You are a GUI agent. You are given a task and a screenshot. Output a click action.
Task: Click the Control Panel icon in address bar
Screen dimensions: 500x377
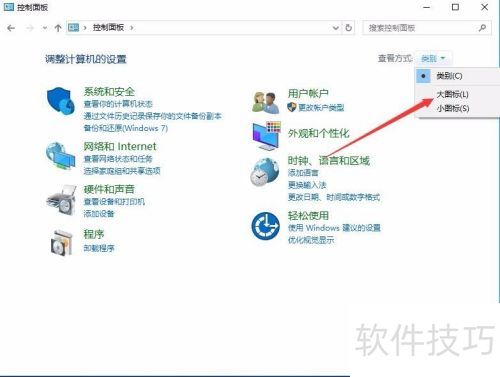[74, 28]
